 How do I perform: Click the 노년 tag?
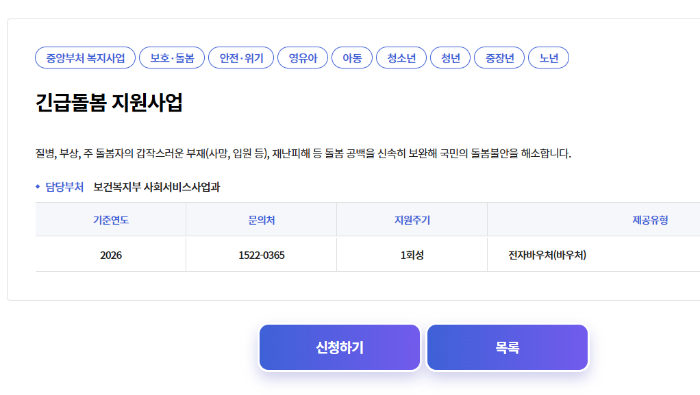pyautogui.click(x=549, y=58)
